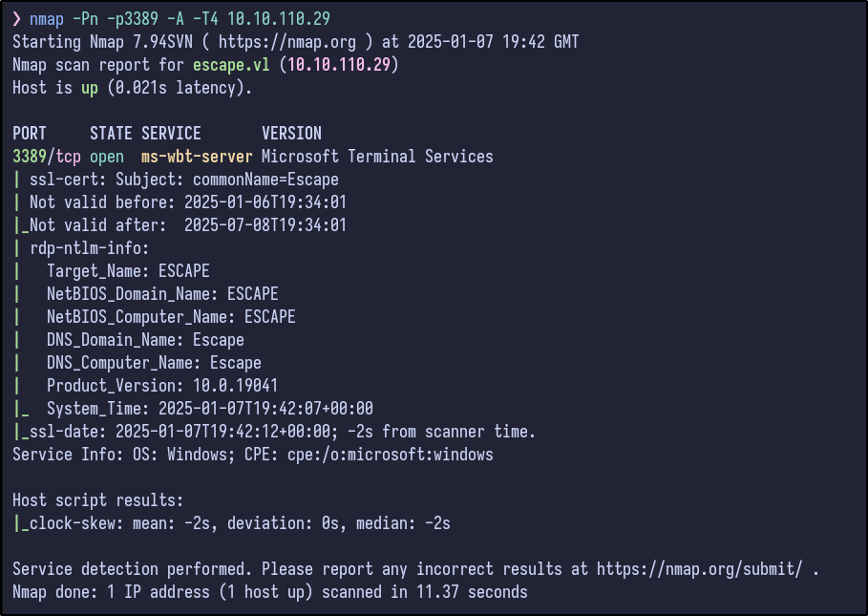868x616 pixels.
Task: Click the VERSION column header
Action: click(x=291, y=134)
